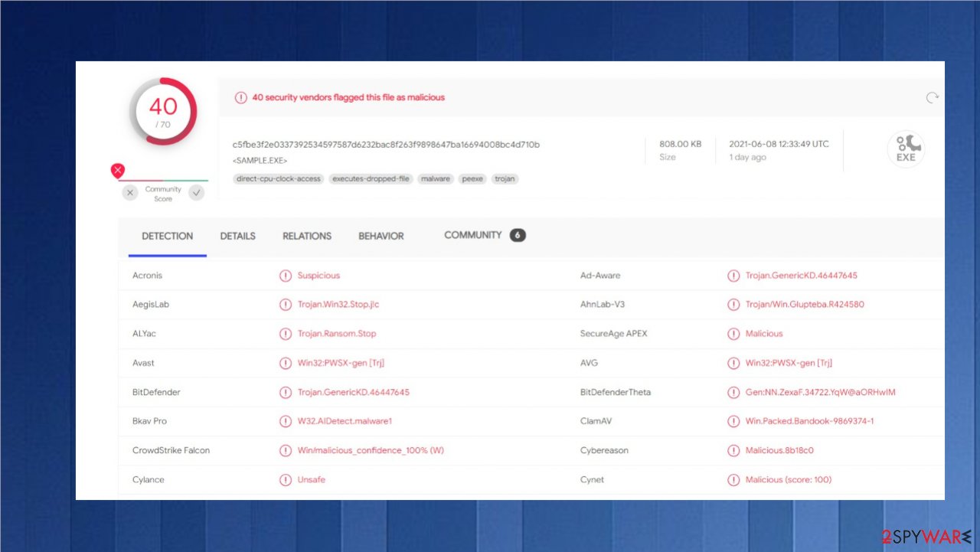Click the warning icon in the AhnLab-V3 row
The width and height of the screenshot is (980, 552).
[x=733, y=305]
